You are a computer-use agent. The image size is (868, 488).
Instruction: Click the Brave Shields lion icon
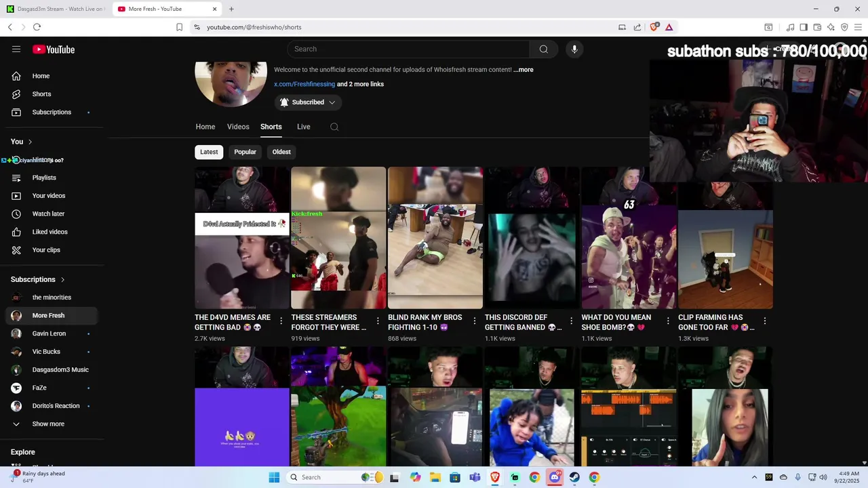(654, 27)
